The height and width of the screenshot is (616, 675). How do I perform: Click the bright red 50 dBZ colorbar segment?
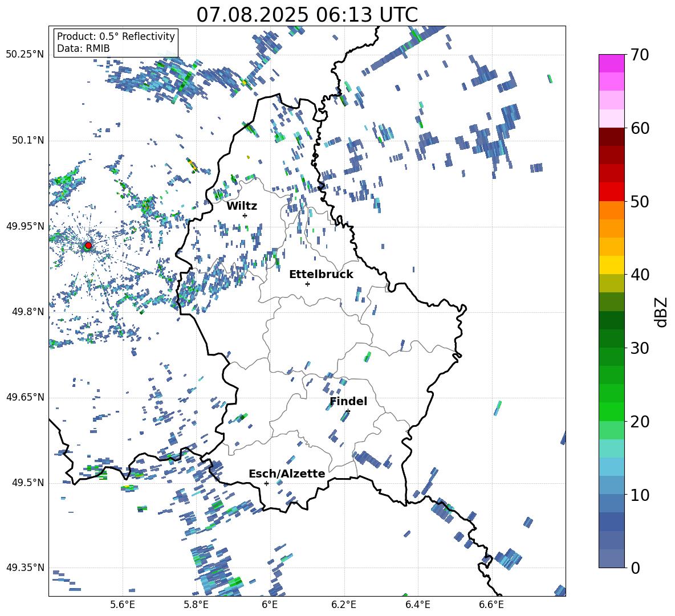coord(612,192)
